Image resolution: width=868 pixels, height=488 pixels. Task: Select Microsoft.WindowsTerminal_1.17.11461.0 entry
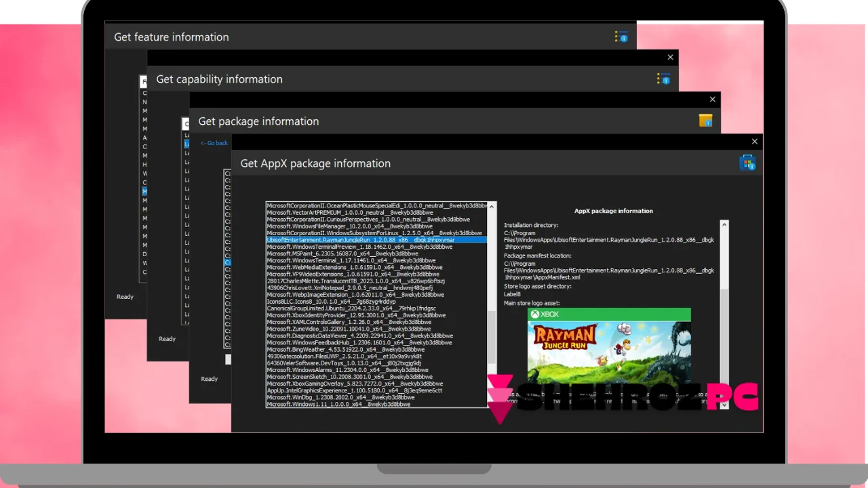(x=376, y=260)
